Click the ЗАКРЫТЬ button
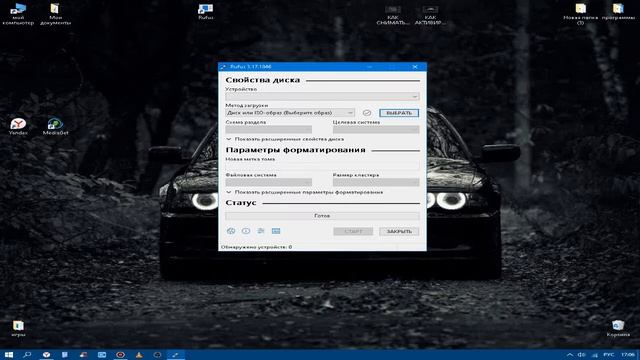 coord(399,231)
